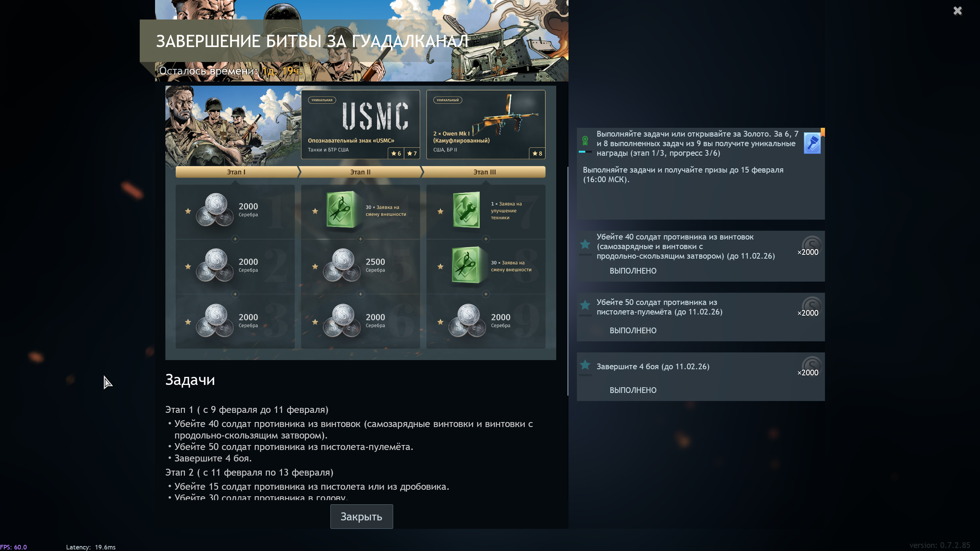Open the USMC decal unique reward card
This screenshot has width=980, height=551.
[360, 124]
